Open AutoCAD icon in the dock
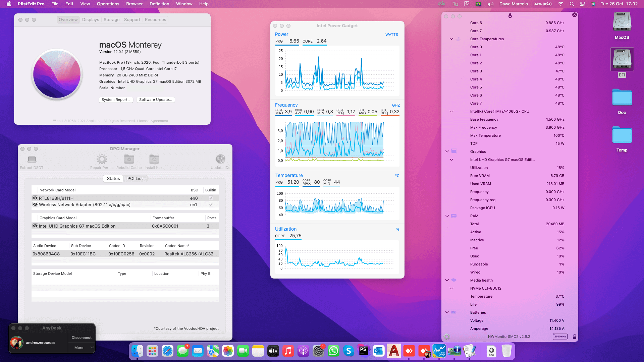The width and height of the screenshot is (644, 362). pos(394,351)
